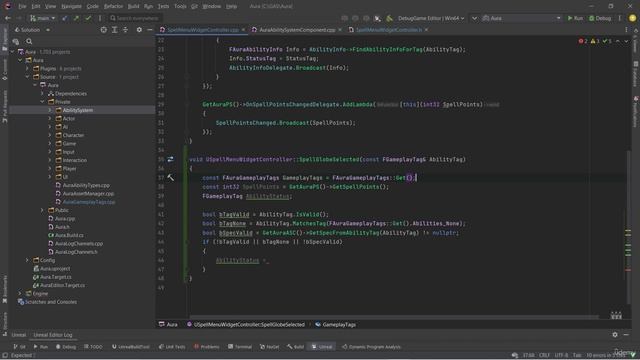Click the Debug button
The width and height of the screenshot is (640, 360).
click(600, 18)
